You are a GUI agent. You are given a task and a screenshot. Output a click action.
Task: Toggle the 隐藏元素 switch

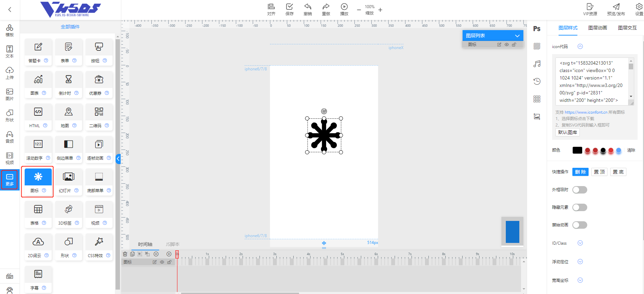pos(580,207)
